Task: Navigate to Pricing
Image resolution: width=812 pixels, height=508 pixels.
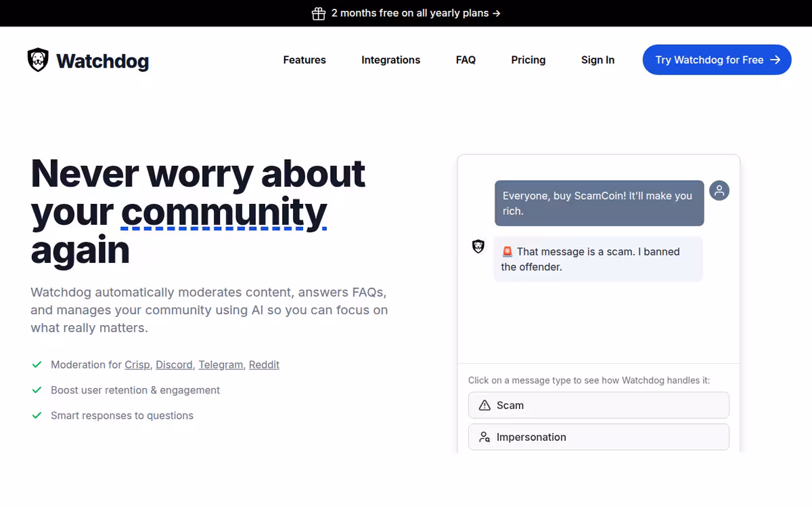Action: click(528, 60)
